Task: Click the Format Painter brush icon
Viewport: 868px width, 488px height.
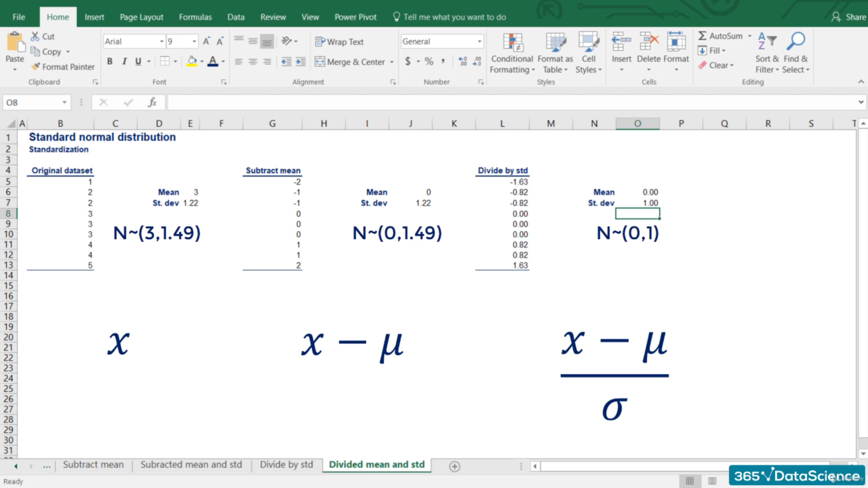Action: [36, 66]
